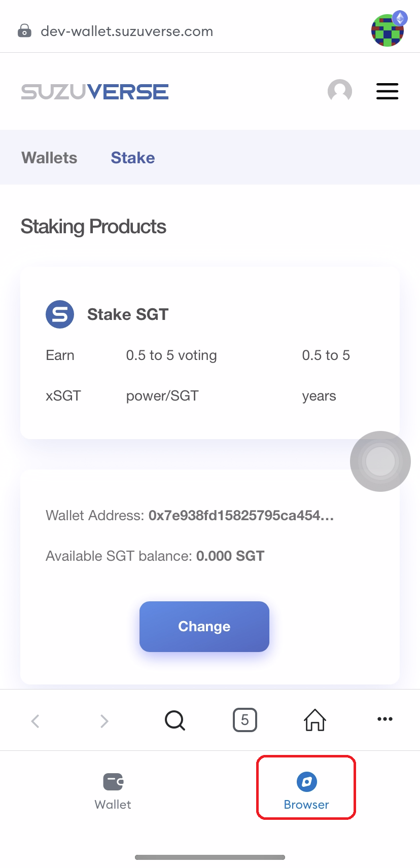Tap the SGT token logo
Screen dimensions: 420x868
click(x=60, y=314)
